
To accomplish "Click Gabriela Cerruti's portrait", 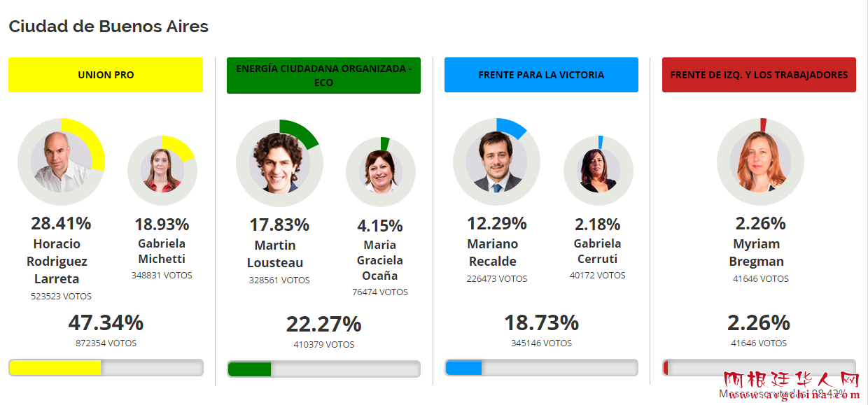I will (x=598, y=171).
